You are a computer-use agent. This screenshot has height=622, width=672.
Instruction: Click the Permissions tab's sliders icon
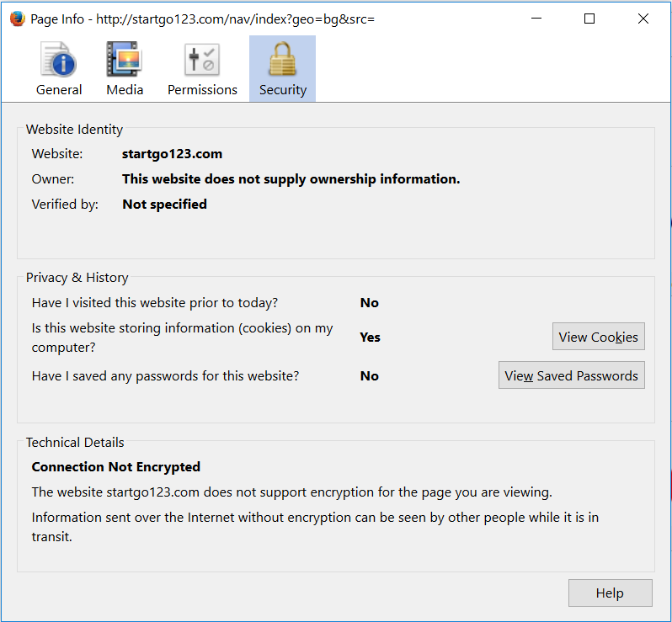coord(202,60)
